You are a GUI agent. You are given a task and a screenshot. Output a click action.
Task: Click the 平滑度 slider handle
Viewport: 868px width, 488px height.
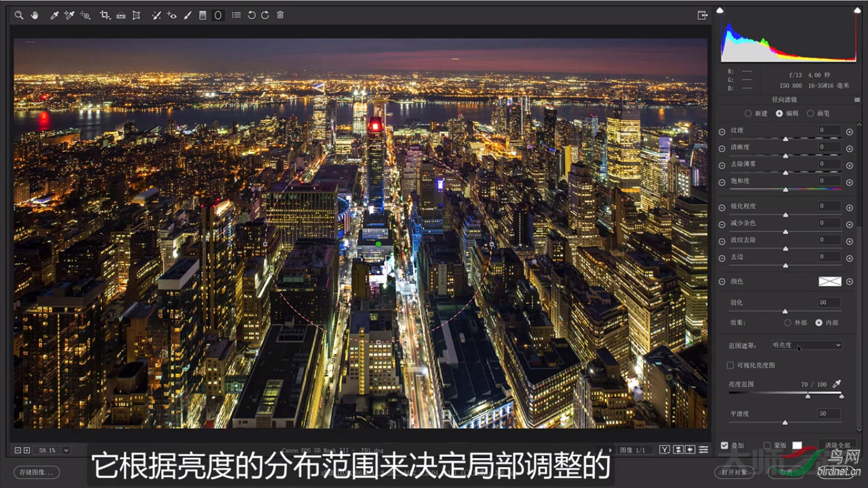click(x=785, y=422)
